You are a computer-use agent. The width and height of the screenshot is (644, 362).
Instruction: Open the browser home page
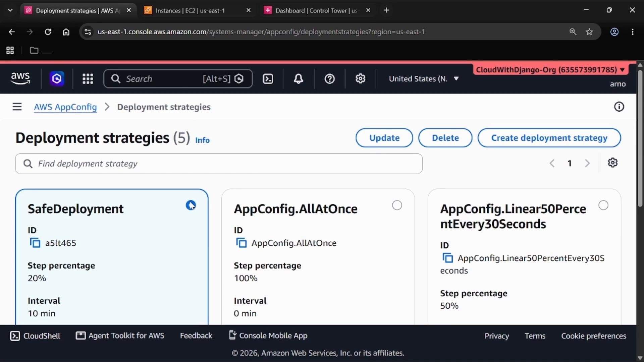[x=66, y=32]
